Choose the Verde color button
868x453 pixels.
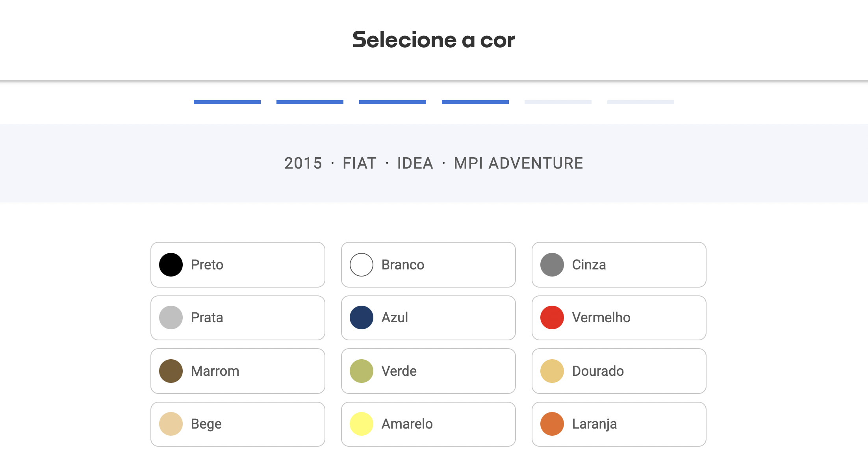[428, 371]
